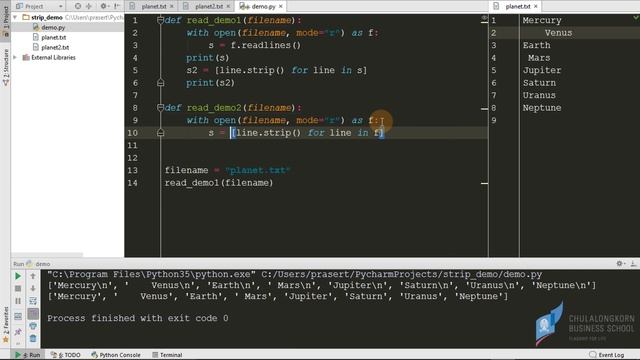Click scroll from source target icon
The height and width of the screenshot is (360, 640).
(78, 6)
